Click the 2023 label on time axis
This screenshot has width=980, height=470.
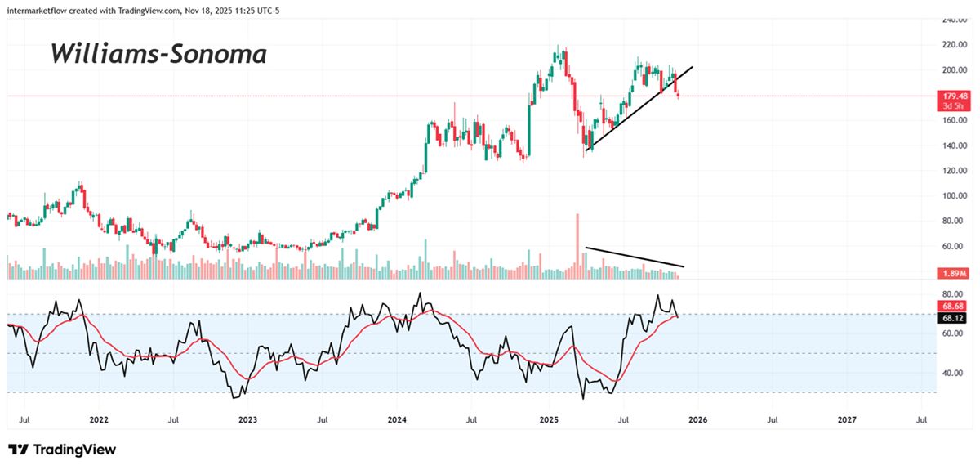click(247, 419)
